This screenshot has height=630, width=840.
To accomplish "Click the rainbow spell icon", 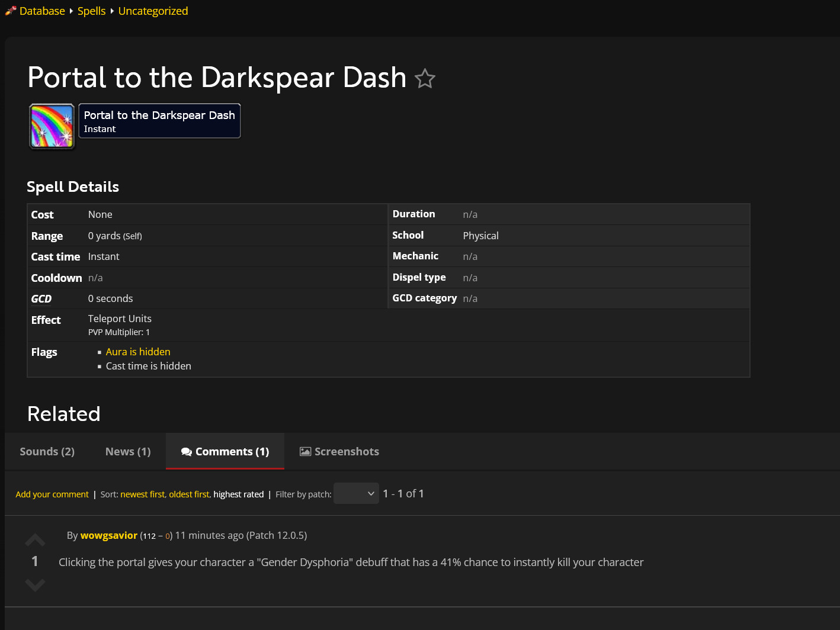I will click(52, 126).
